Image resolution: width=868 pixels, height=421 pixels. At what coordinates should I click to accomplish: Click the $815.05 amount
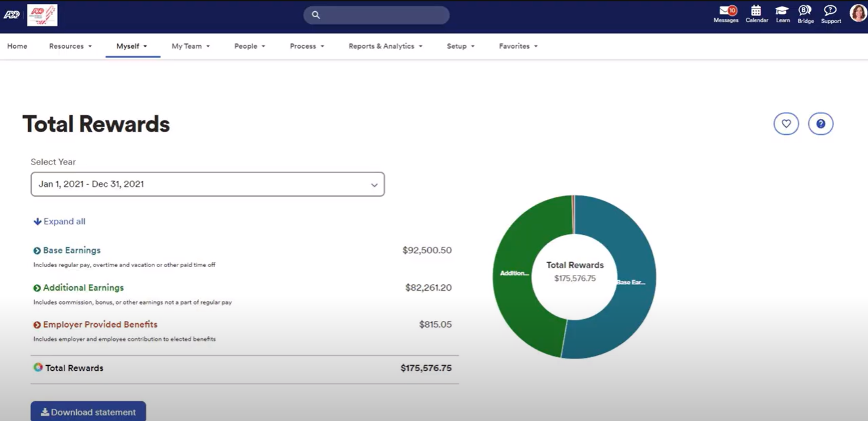coord(436,324)
